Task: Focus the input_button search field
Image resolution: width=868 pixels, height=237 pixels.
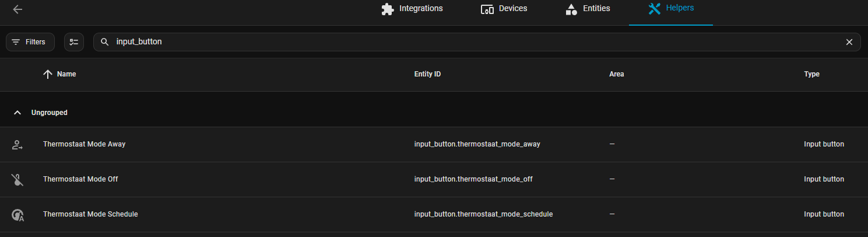Action: (466, 42)
